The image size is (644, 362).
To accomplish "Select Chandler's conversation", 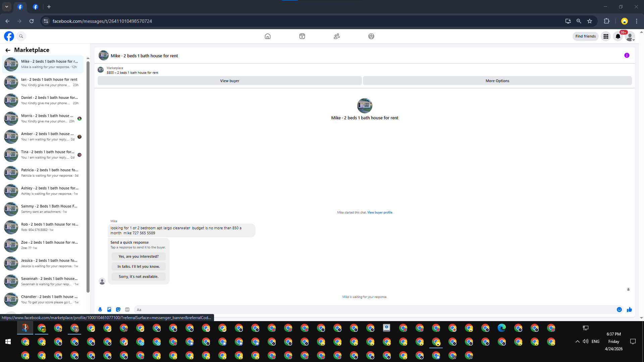I will click(43, 300).
